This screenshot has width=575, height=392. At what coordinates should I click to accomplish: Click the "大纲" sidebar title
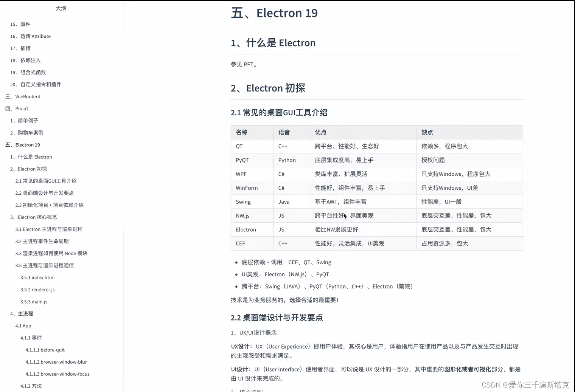pyautogui.click(x=61, y=8)
